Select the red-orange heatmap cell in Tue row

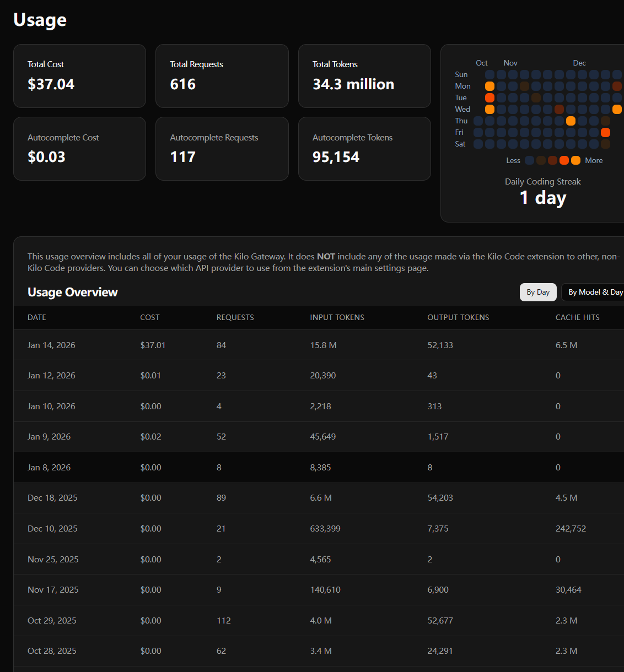pos(489,97)
